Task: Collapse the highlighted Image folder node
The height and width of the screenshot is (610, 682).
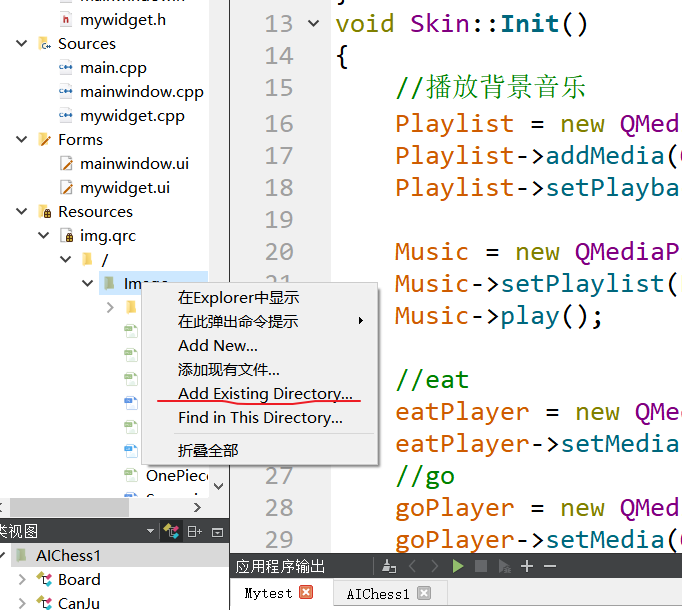Action: coord(87,283)
